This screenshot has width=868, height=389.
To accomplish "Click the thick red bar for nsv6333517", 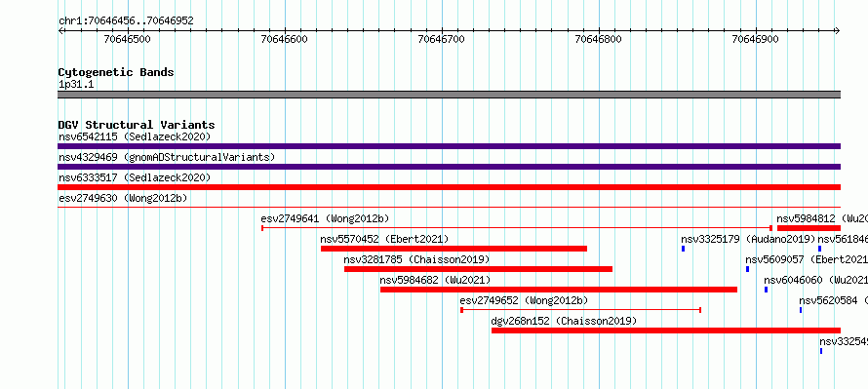I will [x=449, y=187].
